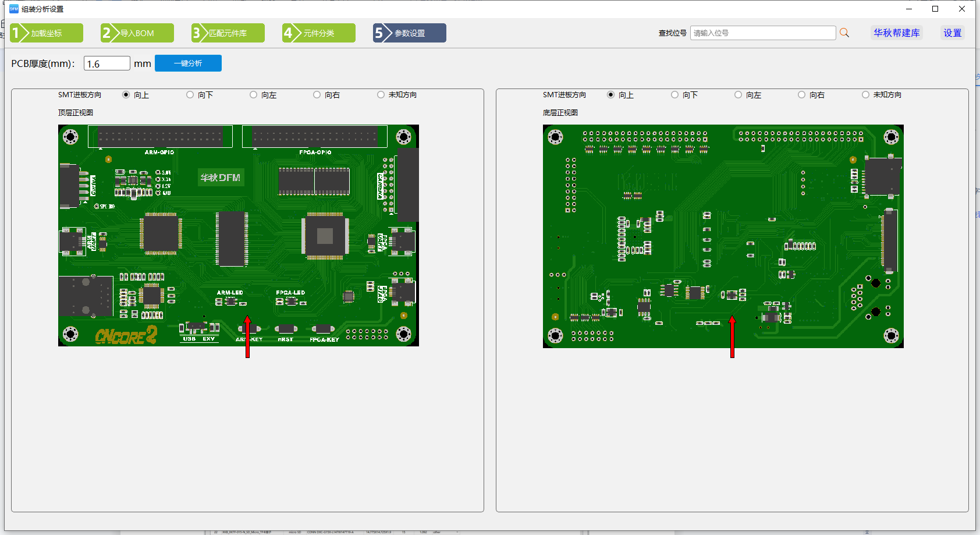980x535 pixels.
Task: Click the DFM app icon in title bar
Action: [14, 9]
